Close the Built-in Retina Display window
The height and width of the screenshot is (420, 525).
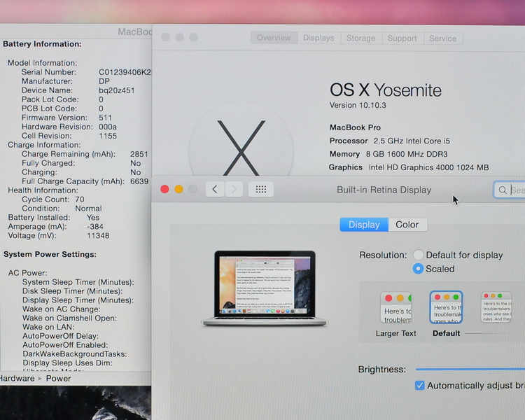click(164, 189)
